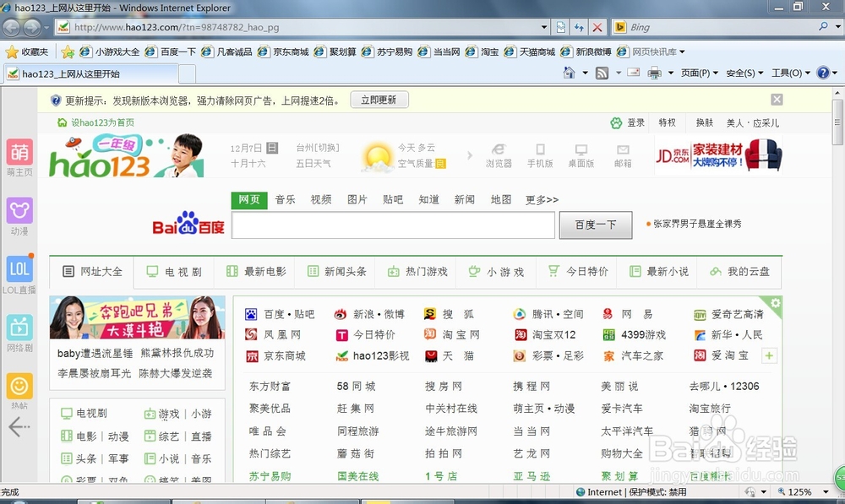Switch to the 我的云盘 navigation tab
The image size is (845, 504).
coord(739,272)
